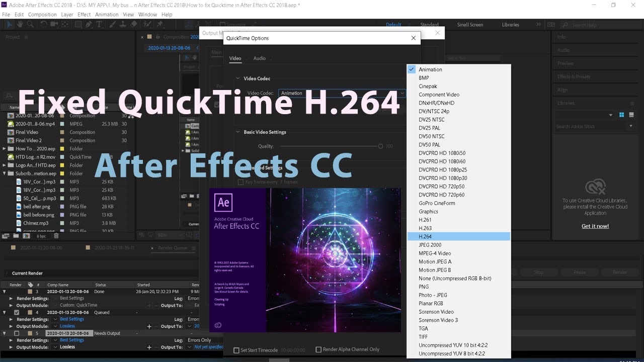The image size is (644, 362).
Task: Click the Interpret Footage icon in Project panel
Action: [6, 236]
